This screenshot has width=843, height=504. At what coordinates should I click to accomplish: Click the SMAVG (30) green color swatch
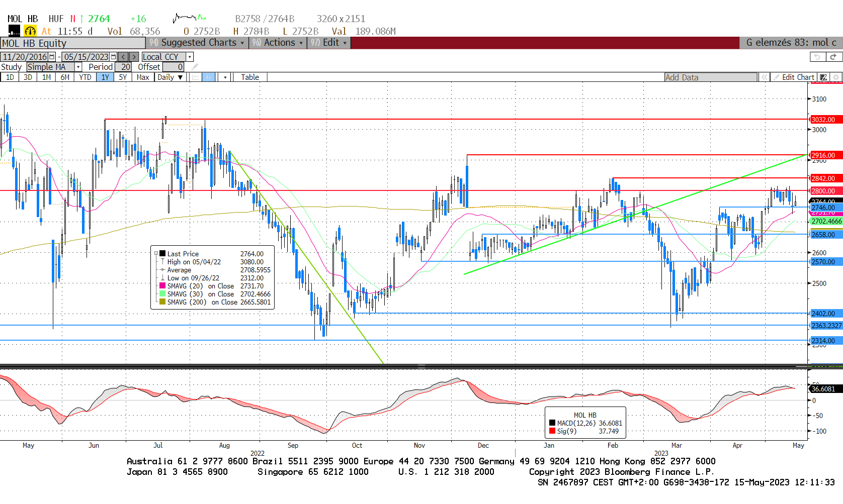(x=162, y=293)
